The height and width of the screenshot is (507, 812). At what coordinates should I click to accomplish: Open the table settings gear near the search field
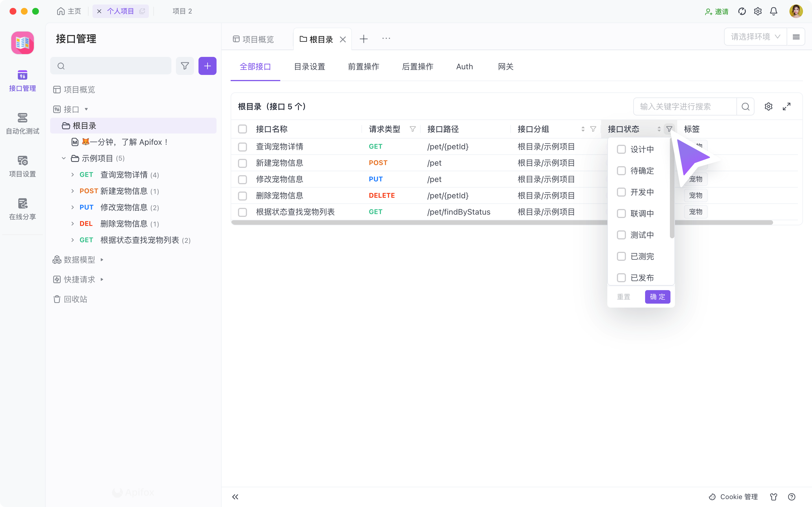point(768,106)
